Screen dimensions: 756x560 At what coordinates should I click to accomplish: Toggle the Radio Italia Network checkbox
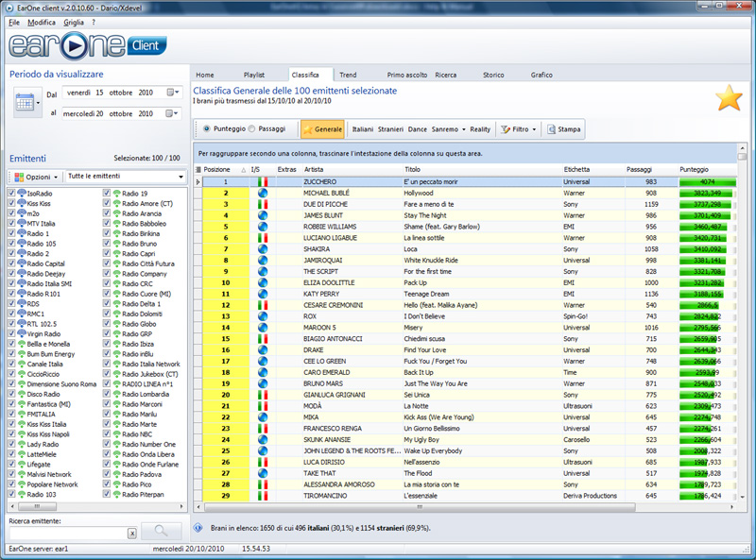click(x=107, y=364)
